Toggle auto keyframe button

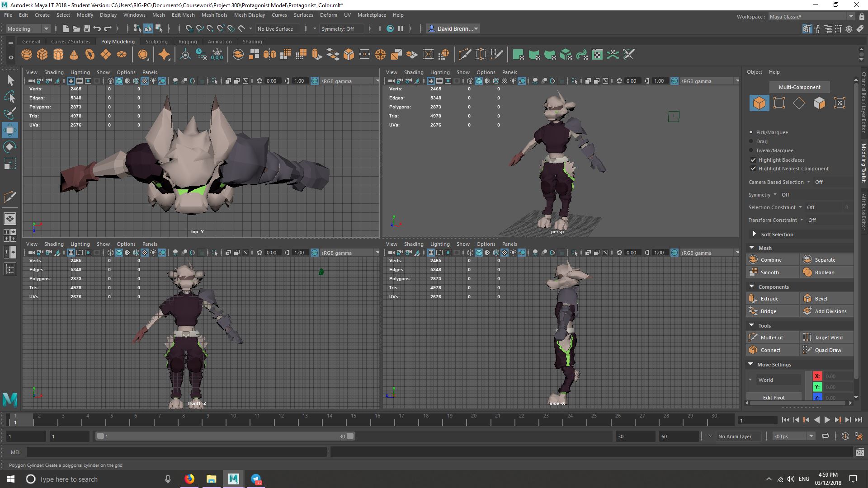pos(845,436)
